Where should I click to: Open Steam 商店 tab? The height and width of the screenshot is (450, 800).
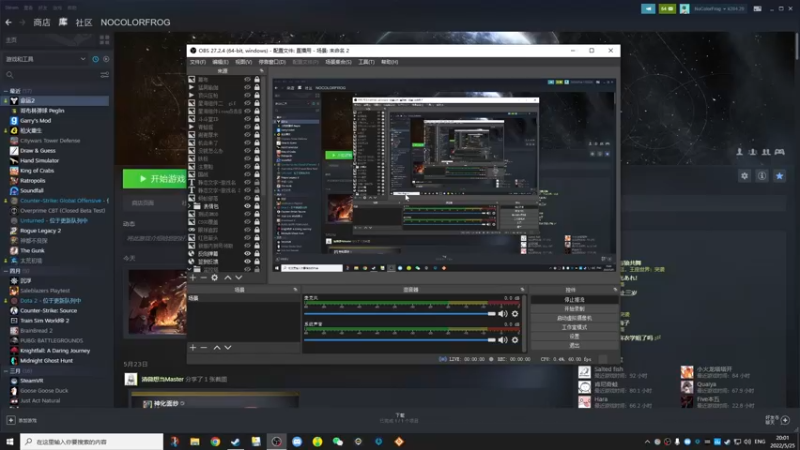(x=42, y=22)
